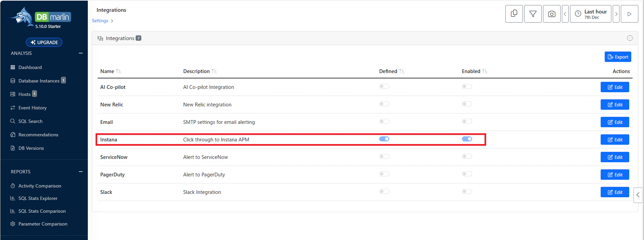Expand the right side panel chevron
644x240 pixels.
(638, 195)
